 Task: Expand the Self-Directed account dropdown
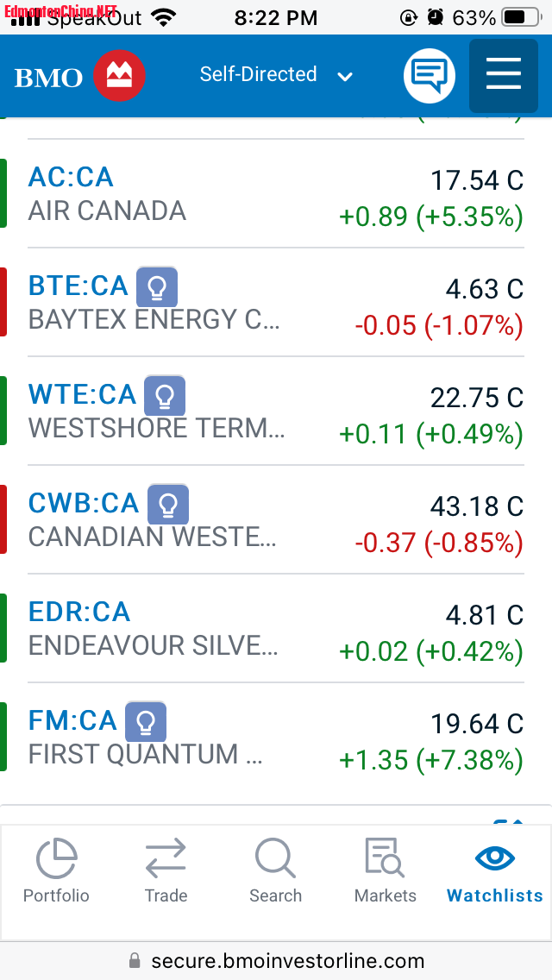point(276,76)
